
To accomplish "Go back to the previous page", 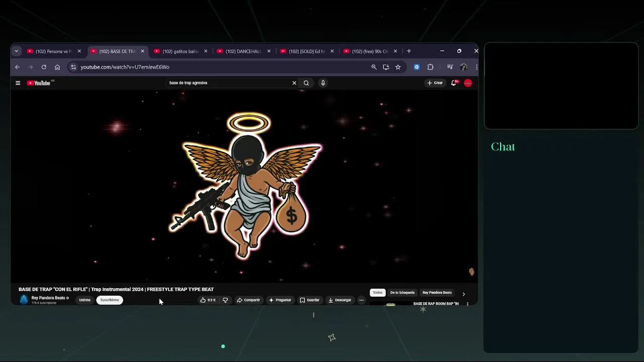I will pyautogui.click(x=17, y=67).
